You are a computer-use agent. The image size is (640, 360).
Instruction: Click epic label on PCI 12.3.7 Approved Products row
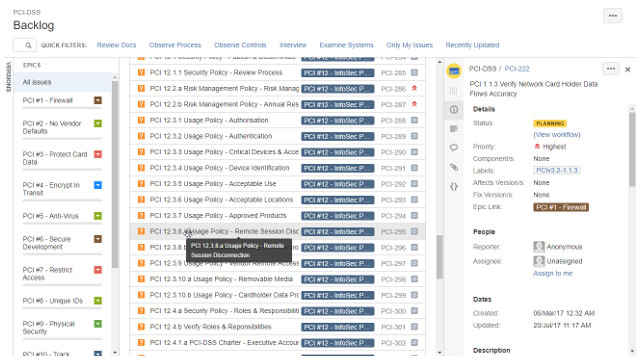338,216
